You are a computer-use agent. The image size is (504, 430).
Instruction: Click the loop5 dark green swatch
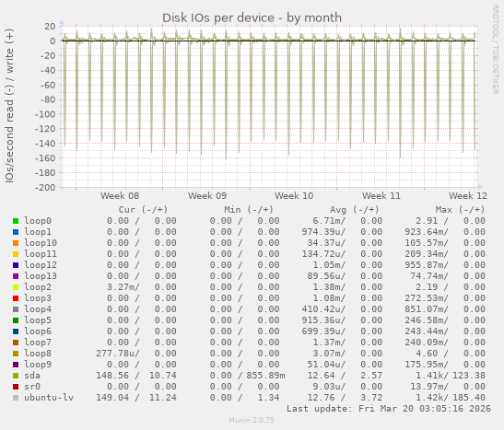(x=16, y=320)
